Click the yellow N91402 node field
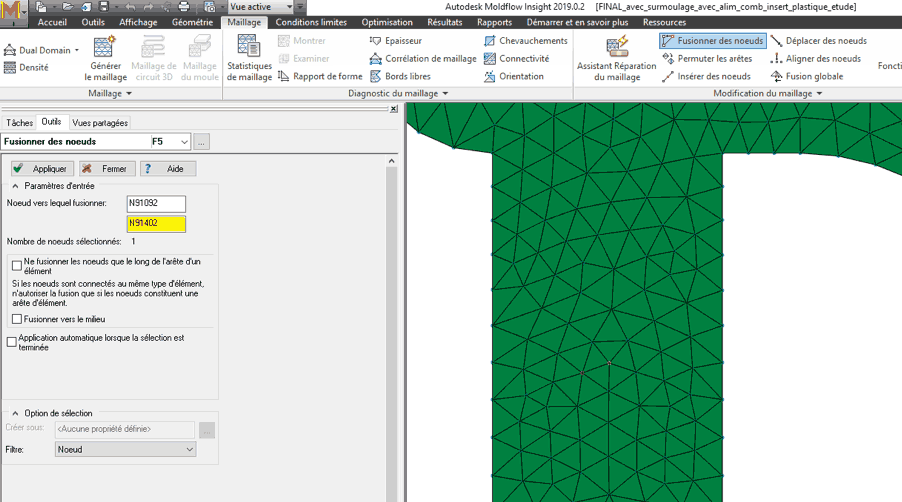The height and width of the screenshot is (502, 902). coord(156,223)
